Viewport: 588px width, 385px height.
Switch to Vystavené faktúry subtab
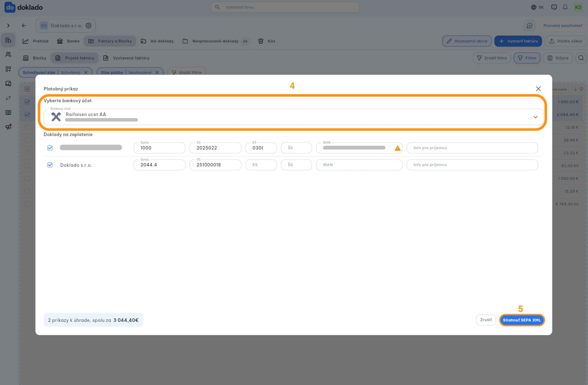click(126, 58)
